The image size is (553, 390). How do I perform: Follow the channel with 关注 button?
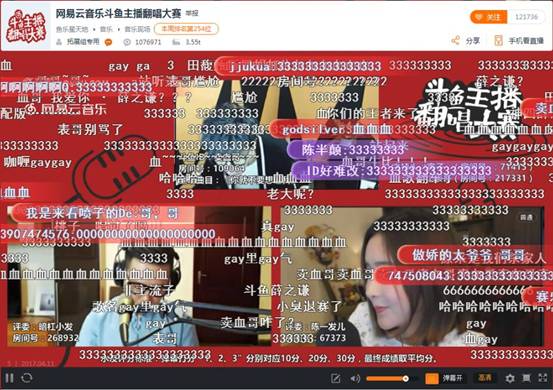point(488,17)
